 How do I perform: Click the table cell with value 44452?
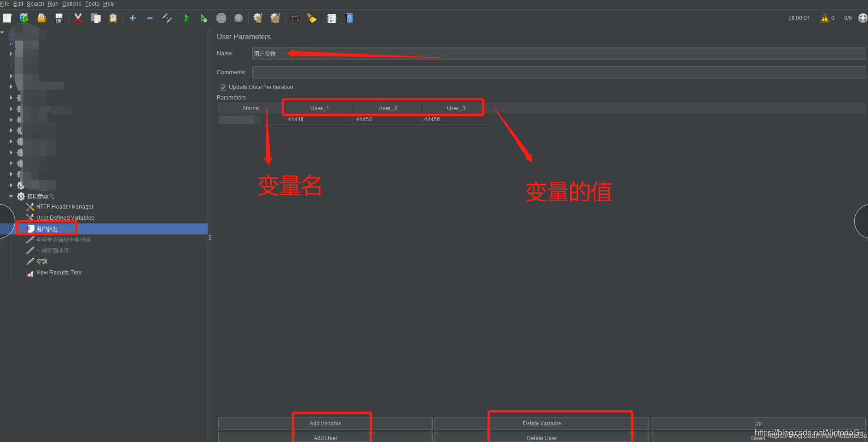(387, 119)
